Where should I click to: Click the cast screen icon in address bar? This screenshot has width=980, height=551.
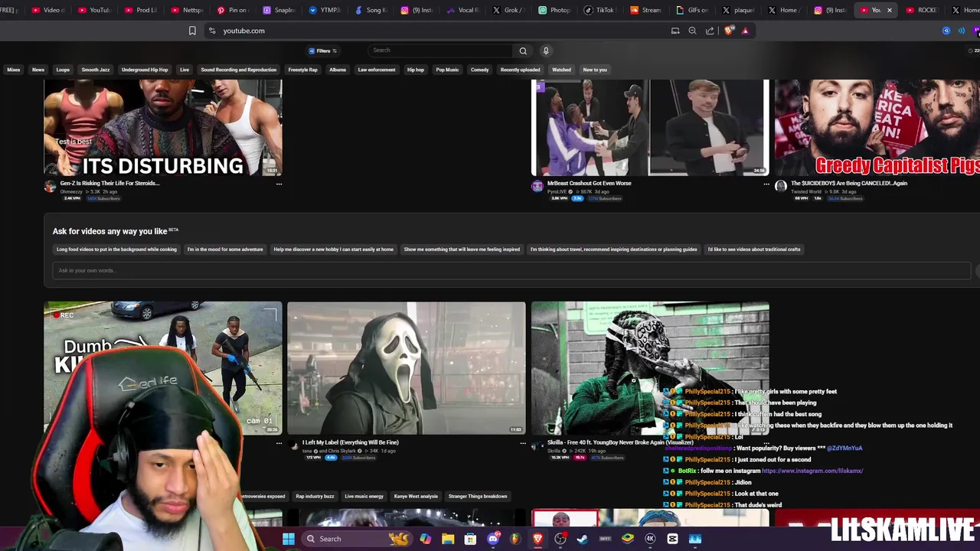pyautogui.click(x=675, y=31)
